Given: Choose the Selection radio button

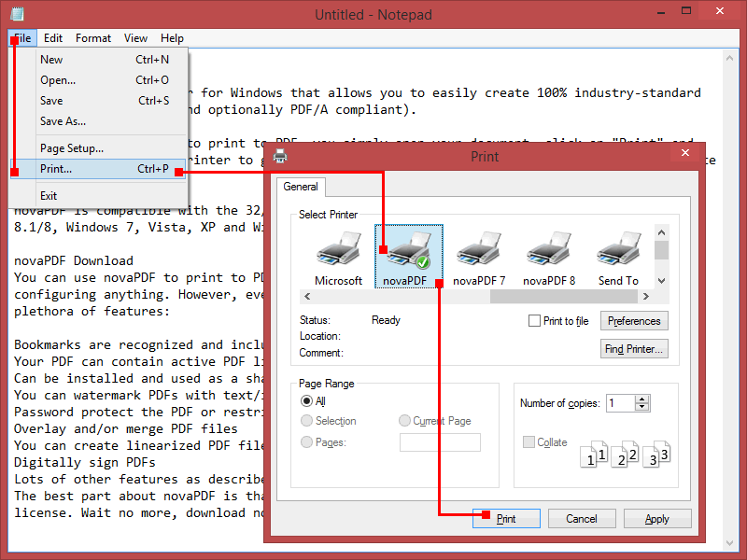Looking at the screenshot, I should tap(306, 421).
